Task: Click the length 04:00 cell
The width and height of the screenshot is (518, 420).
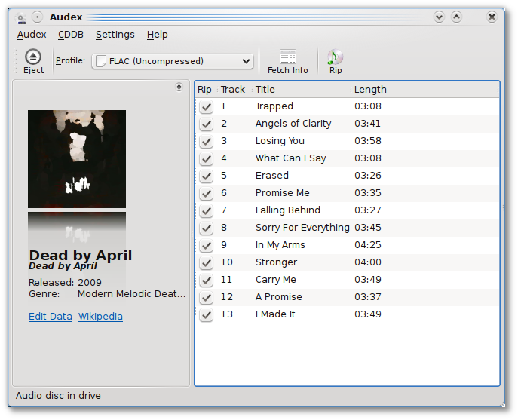Action: (368, 262)
